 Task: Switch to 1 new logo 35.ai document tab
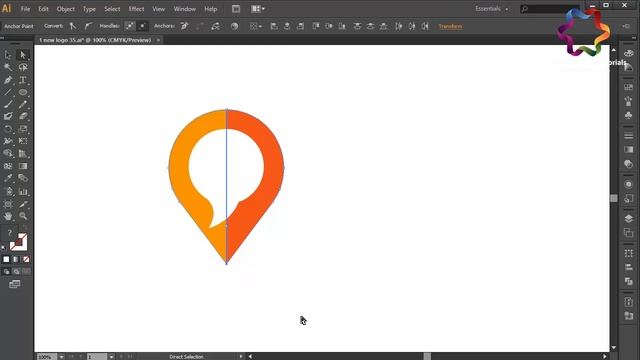[95, 40]
